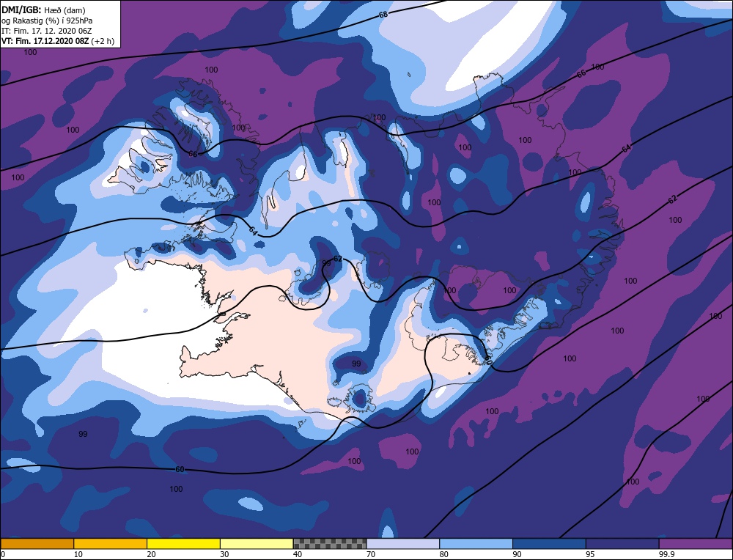Click the legend tick label '30'
This screenshot has height=560, width=733.
(224, 554)
